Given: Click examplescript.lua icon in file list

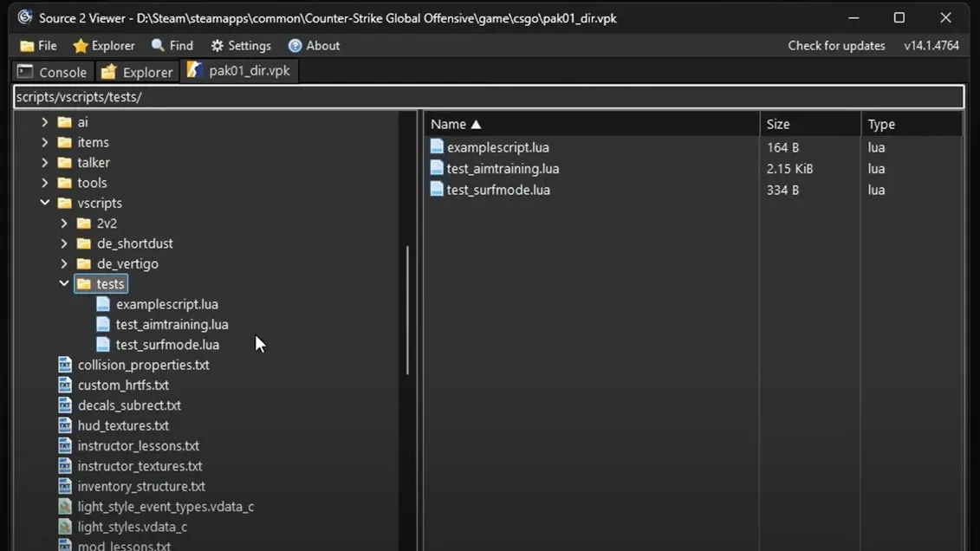Looking at the screenshot, I should tap(437, 146).
